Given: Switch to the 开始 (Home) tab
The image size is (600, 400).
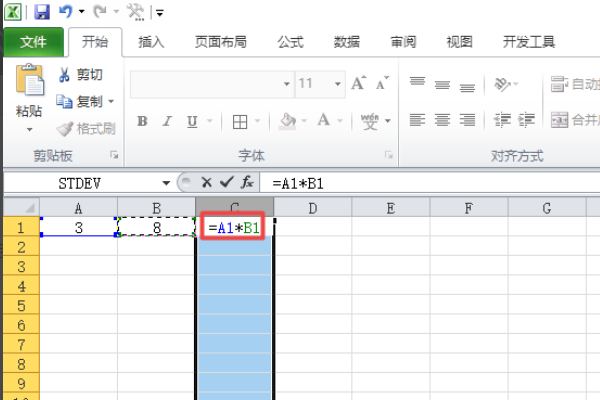Looking at the screenshot, I should [95, 42].
